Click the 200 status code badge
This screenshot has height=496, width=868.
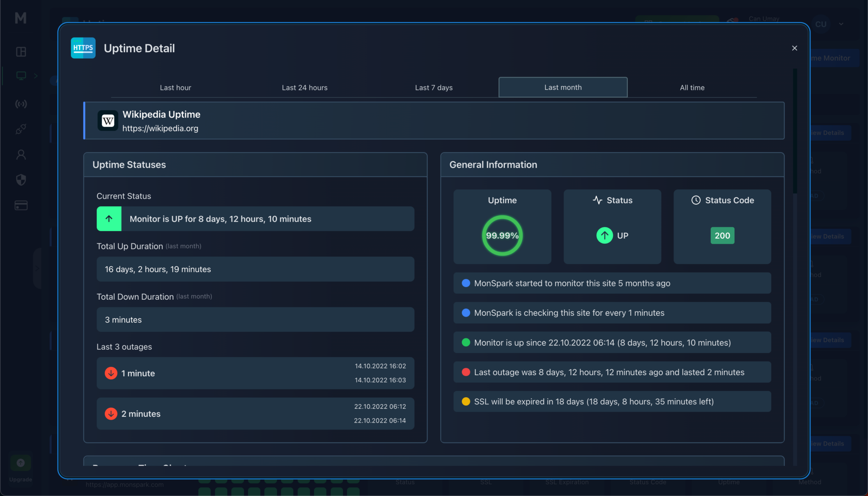tap(722, 236)
